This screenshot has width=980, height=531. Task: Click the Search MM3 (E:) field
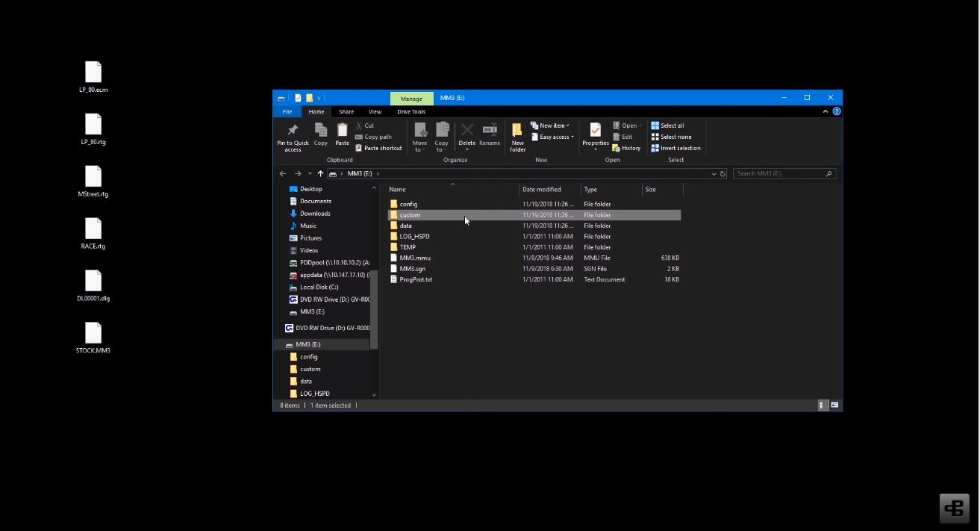pos(780,173)
